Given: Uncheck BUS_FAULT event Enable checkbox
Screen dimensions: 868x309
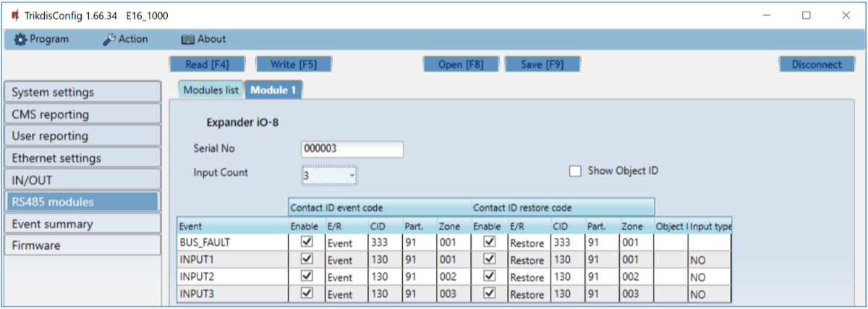Looking at the screenshot, I should pos(306,242).
